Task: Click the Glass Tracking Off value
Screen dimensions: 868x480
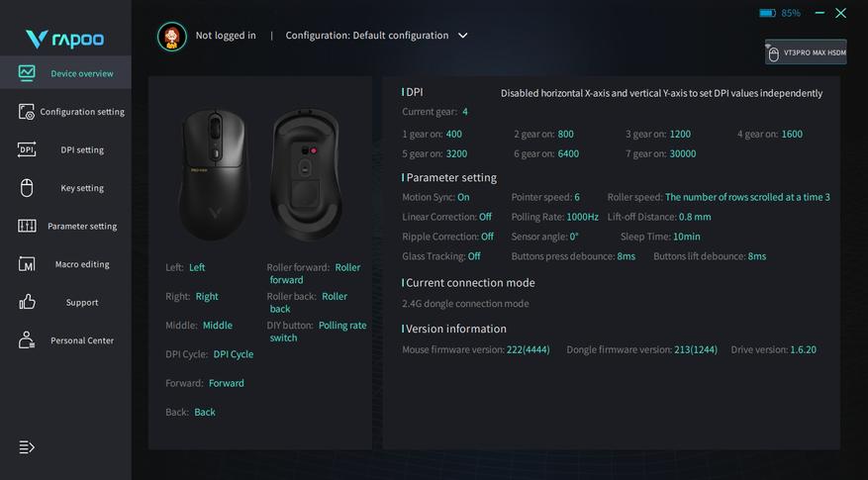Action: point(474,256)
